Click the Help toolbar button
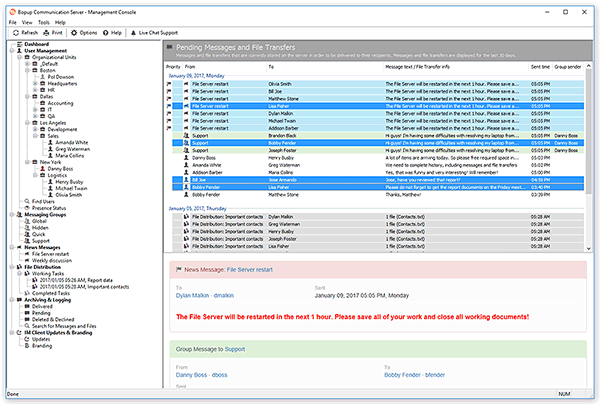 [x=112, y=33]
